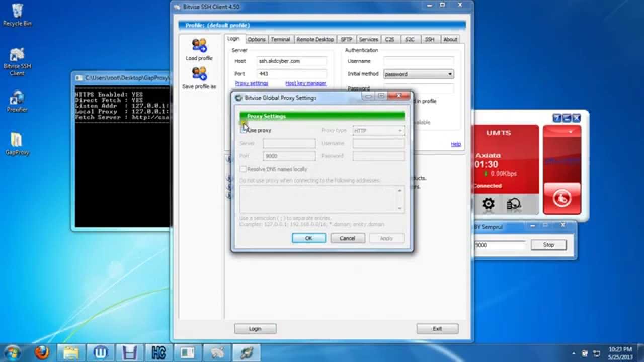Click the tray icon beside the arrow

pyautogui.click(x=585, y=353)
